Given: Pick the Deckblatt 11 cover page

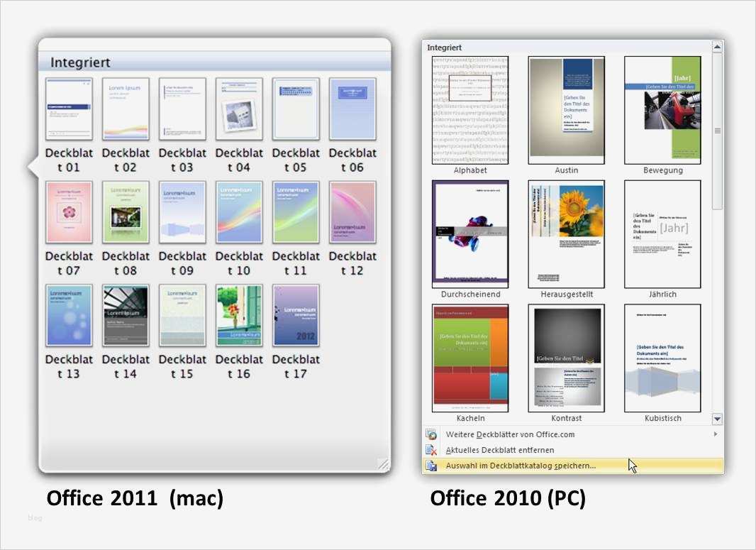Looking at the screenshot, I should pos(296,212).
